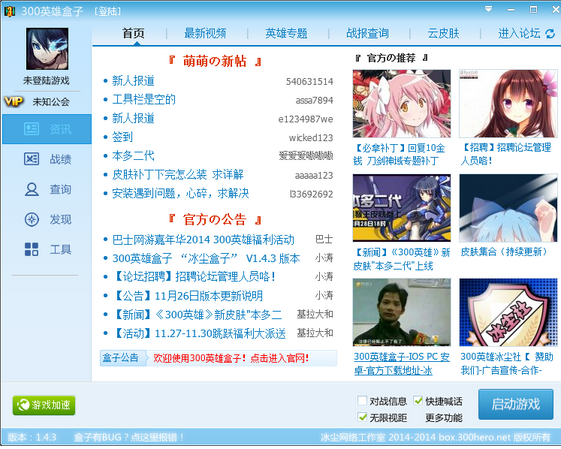
Task: Enable the 对战信息 checkbox
Action: point(362,400)
